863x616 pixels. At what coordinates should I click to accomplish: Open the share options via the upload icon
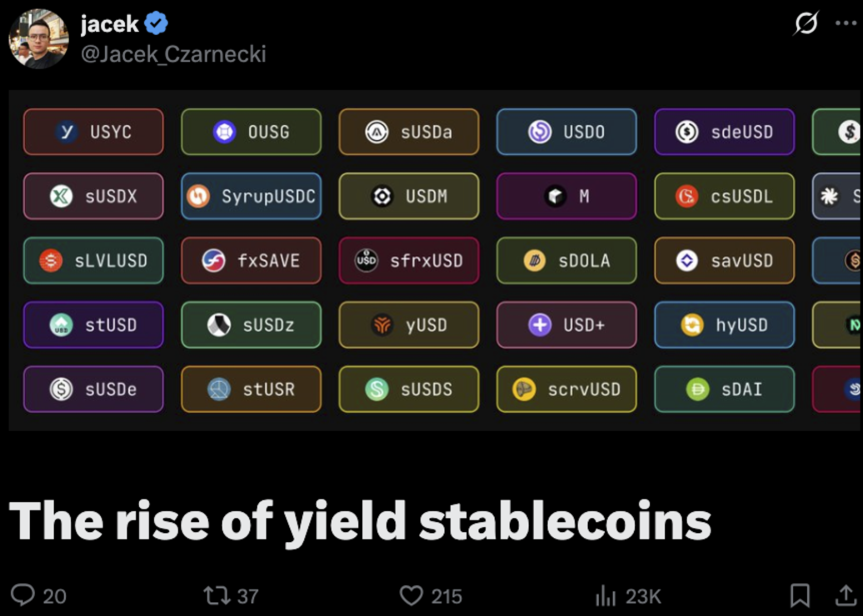pos(844,595)
